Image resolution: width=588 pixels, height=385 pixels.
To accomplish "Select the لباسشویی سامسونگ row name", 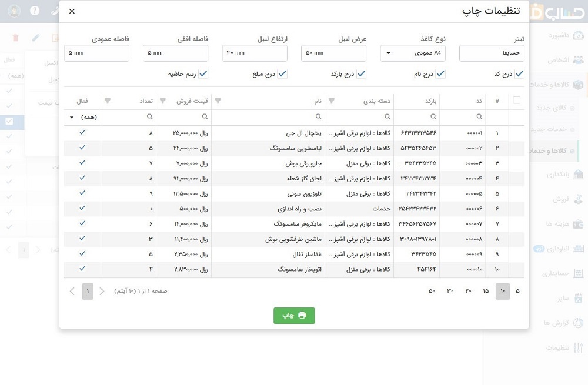I will pyautogui.click(x=296, y=148).
